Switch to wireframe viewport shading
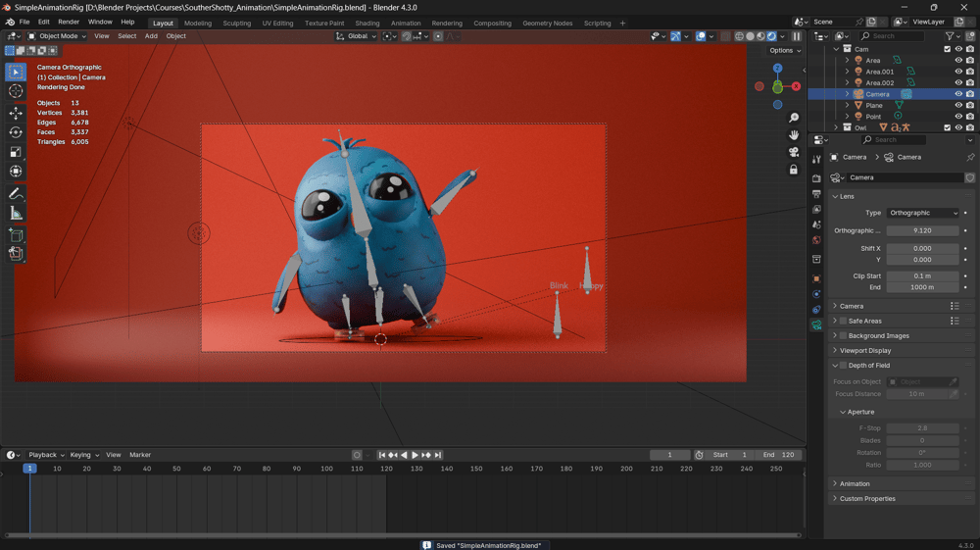Image resolution: width=980 pixels, height=550 pixels. point(739,36)
